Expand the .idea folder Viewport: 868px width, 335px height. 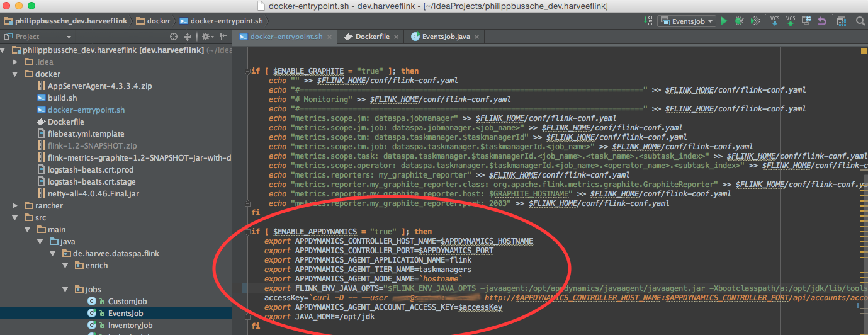[16, 62]
